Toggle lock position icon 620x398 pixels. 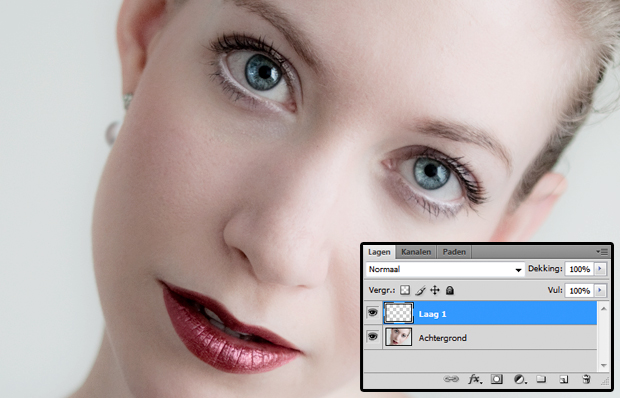click(435, 290)
